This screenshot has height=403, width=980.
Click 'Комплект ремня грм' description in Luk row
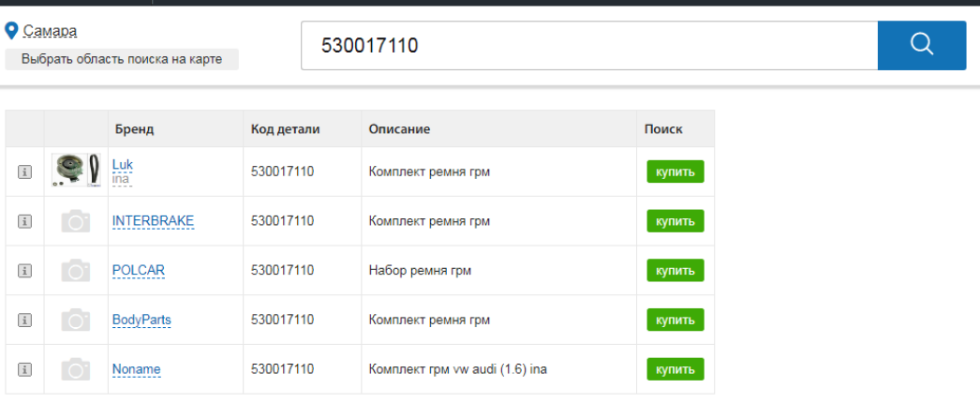pos(429,172)
